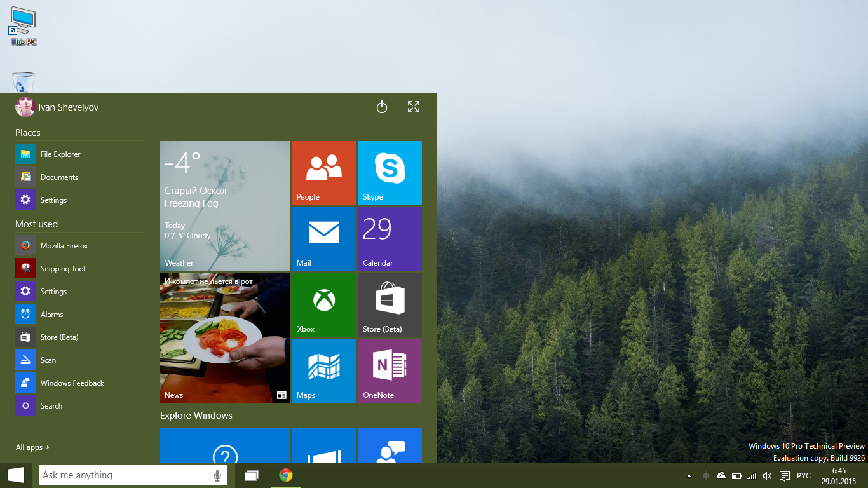Open the OneNote tile
This screenshot has width=868, height=488.
[x=390, y=371]
